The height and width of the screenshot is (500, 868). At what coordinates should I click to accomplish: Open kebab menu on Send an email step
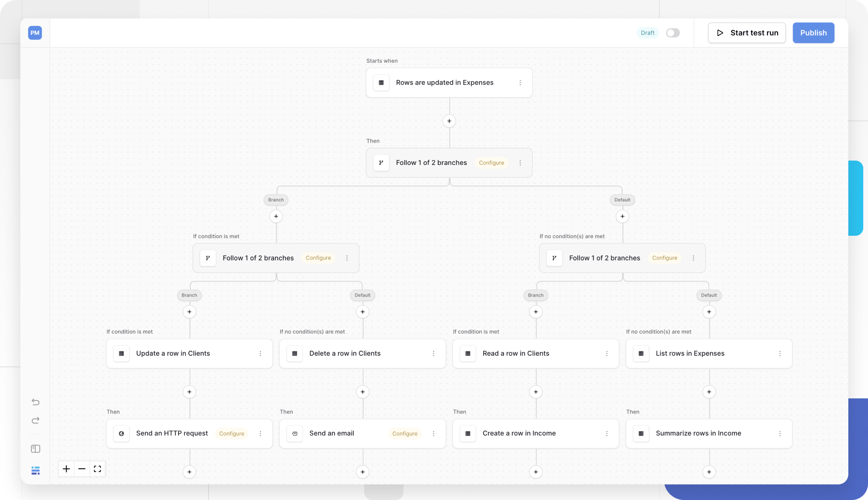tap(433, 433)
